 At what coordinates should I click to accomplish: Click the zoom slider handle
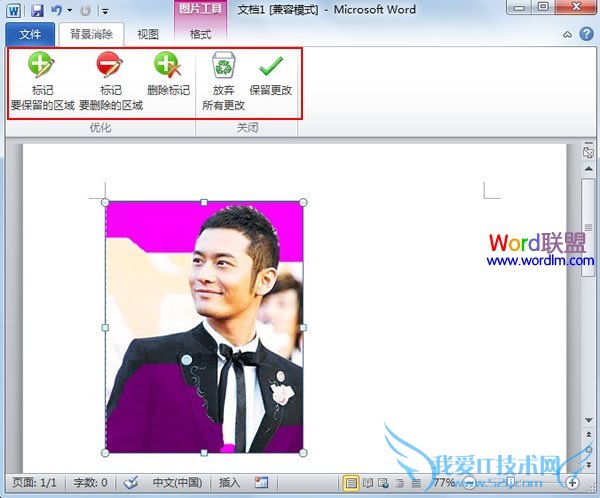[510, 483]
